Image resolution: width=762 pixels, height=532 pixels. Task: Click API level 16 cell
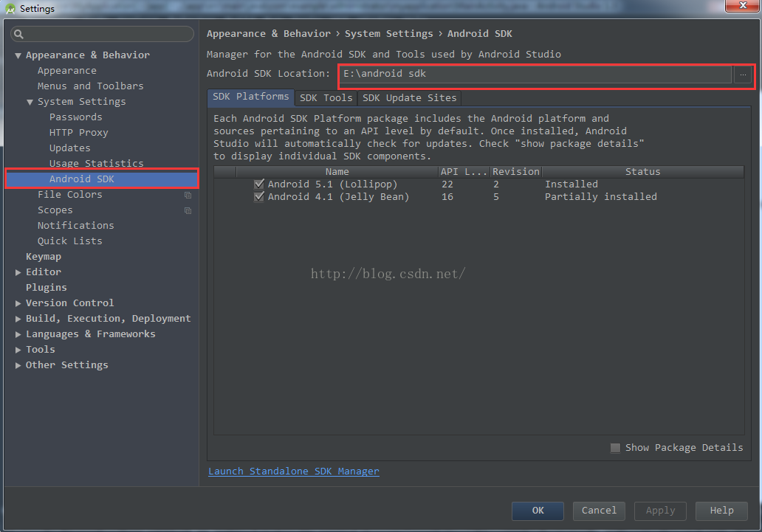click(x=447, y=197)
